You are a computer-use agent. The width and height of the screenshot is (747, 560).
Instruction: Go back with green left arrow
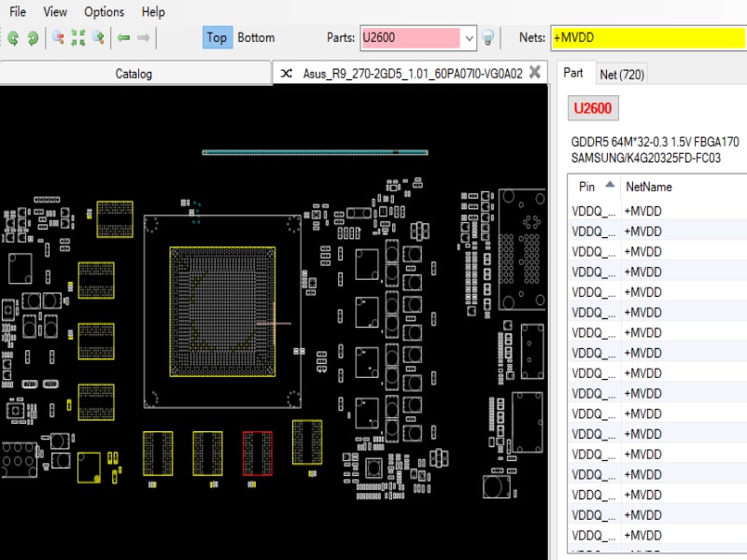pos(124,37)
